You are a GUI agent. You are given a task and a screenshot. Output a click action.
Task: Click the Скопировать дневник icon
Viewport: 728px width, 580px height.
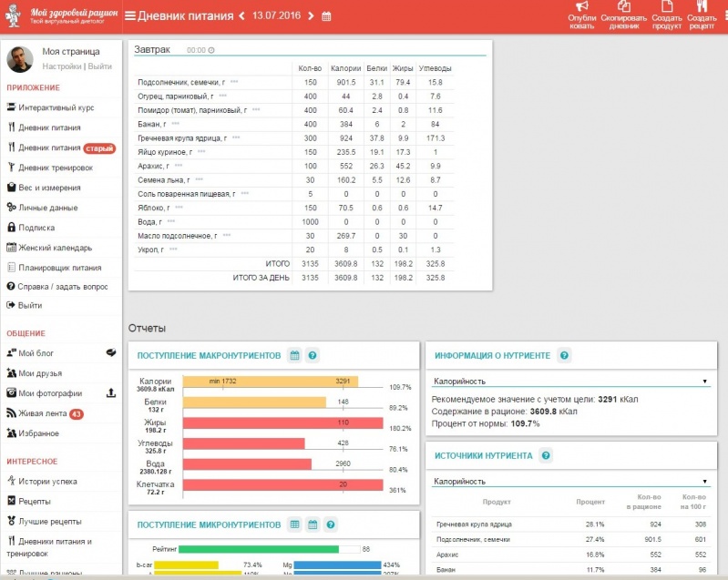[x=625, y=7]
